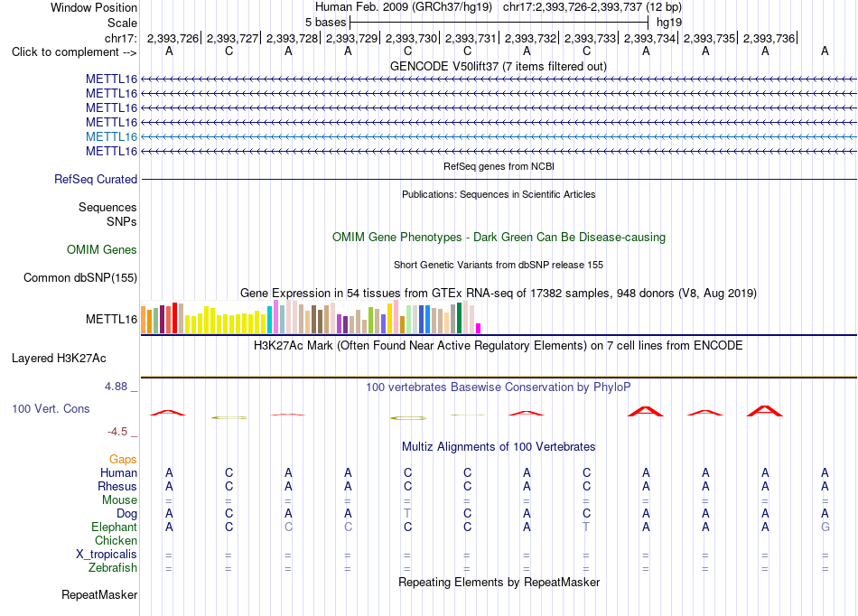Click position label 2,393,736
The width and height of the screenshot is (858, 616).
(769, 38)
